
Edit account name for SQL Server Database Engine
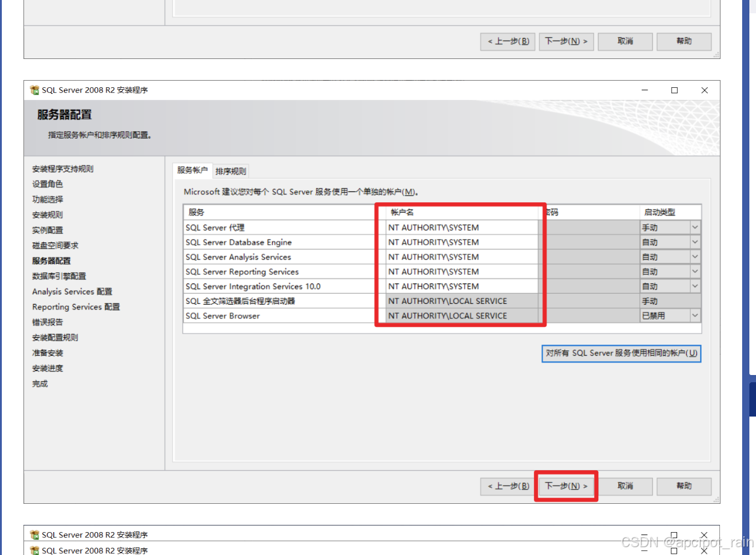tap(462, 242)
